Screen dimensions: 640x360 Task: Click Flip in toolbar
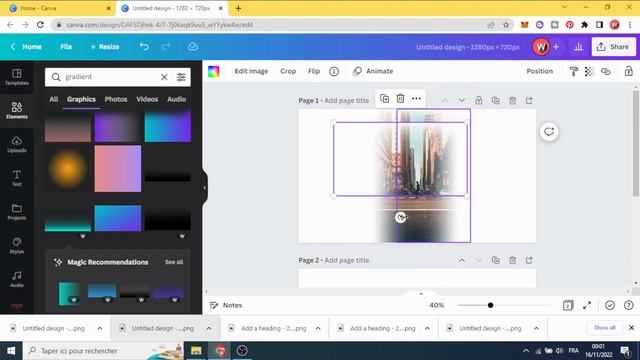tap(314, 71)
